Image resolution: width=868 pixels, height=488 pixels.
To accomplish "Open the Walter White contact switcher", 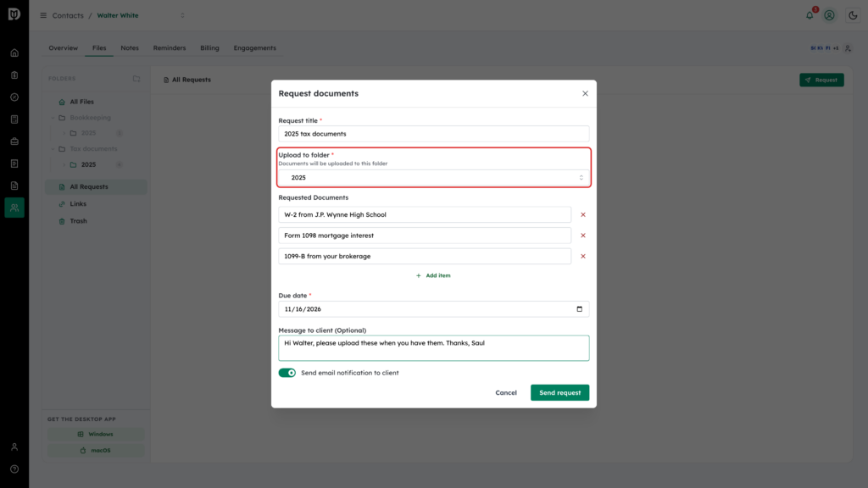I will [183, 15].
